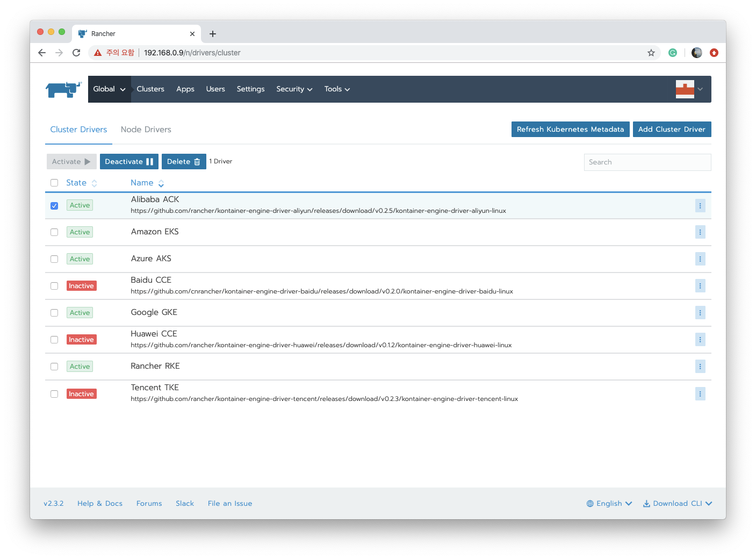The height and width of the screenshot is (559, 756).
Task: Click the greyed Activate button
Action: (71, 162)
